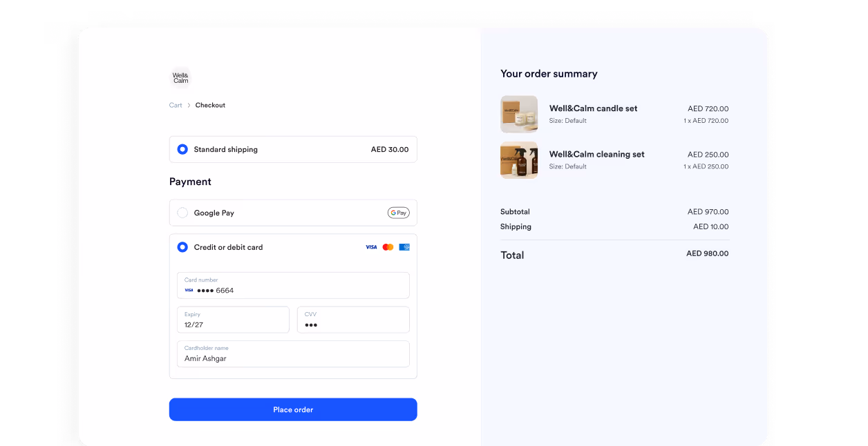Click the Well&Calm candle set title
The width and height of the screenshot is (868, 446).
pyautogui.click(x=592, y=108)
